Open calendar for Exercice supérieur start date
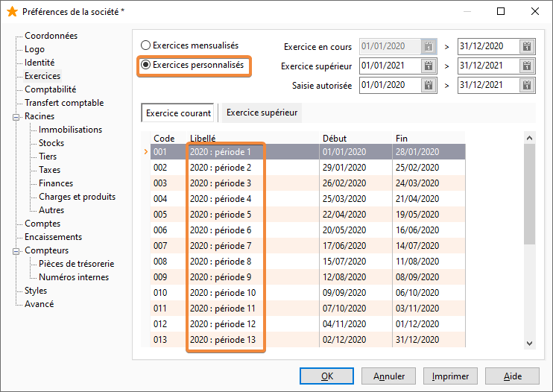Screen dimensions: 553x392 (x=428, y=66)
